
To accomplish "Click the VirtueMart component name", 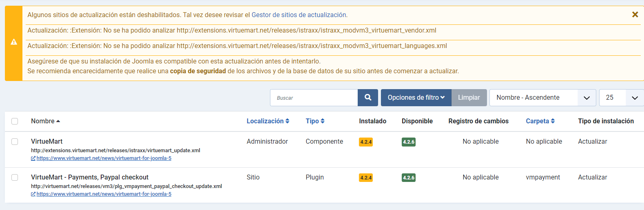I will 47,142.
